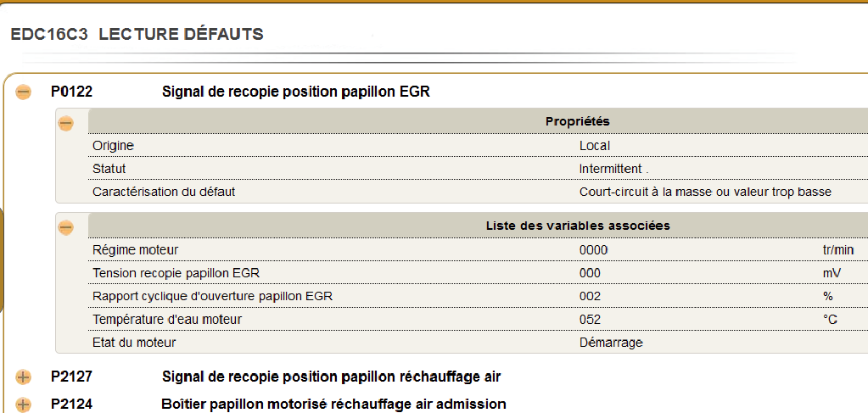Select the Régime moteur variable row

(478, 249)
